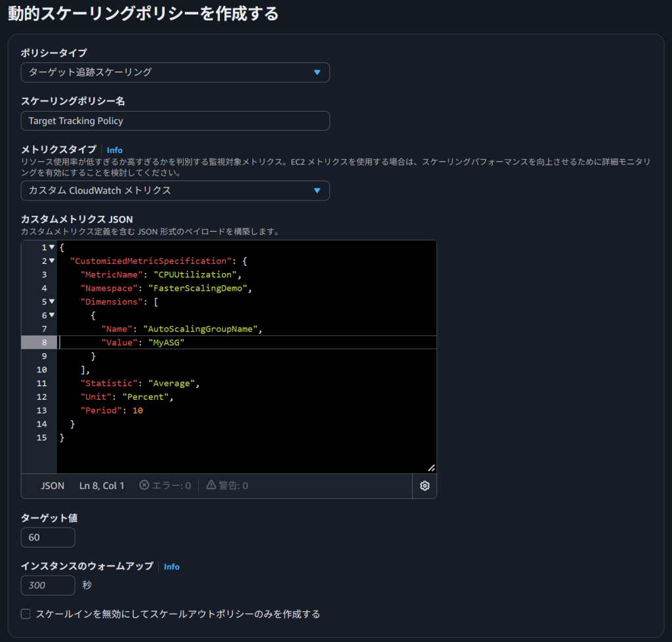672x642 pixels.
Task: Click the "Statistic" key on line 11
Action: click(109, 383)
